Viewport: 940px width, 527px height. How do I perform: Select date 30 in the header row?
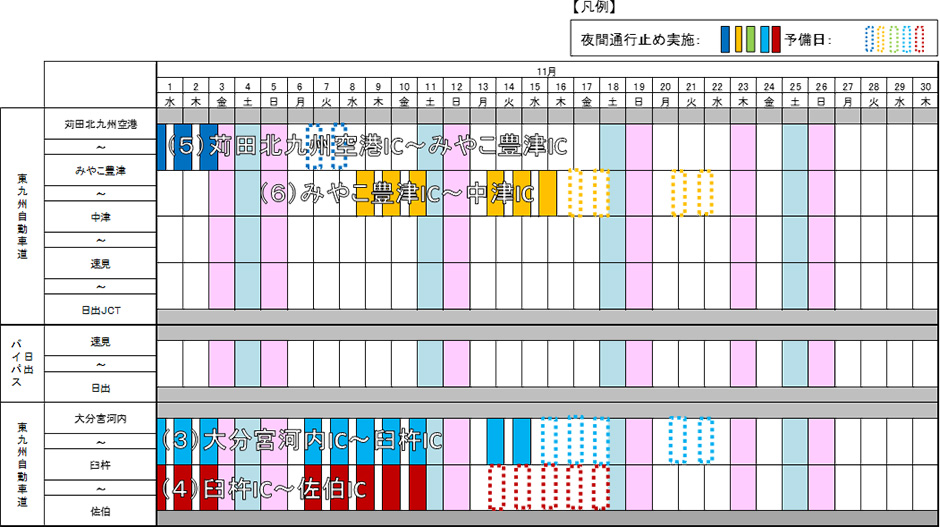(x=926, y=87)
